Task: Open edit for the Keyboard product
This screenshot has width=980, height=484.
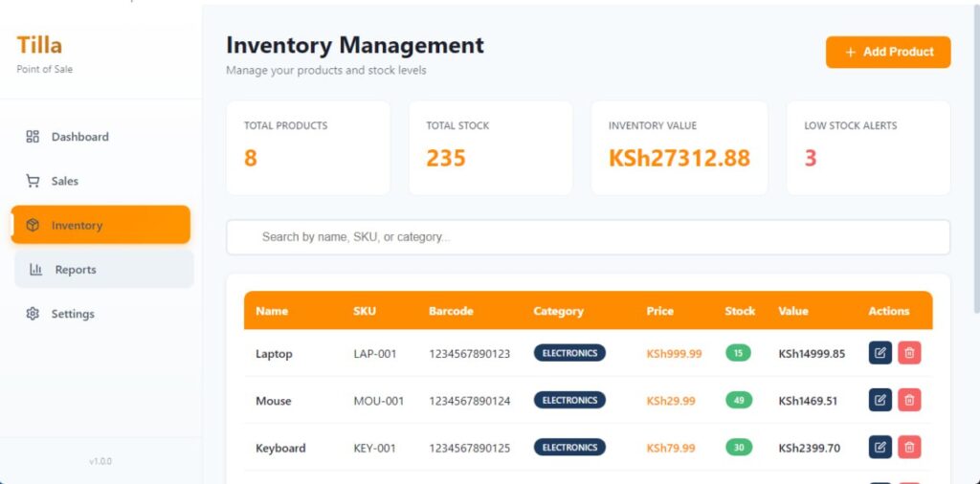Action: pyautogui.click(x=880, y=447)
